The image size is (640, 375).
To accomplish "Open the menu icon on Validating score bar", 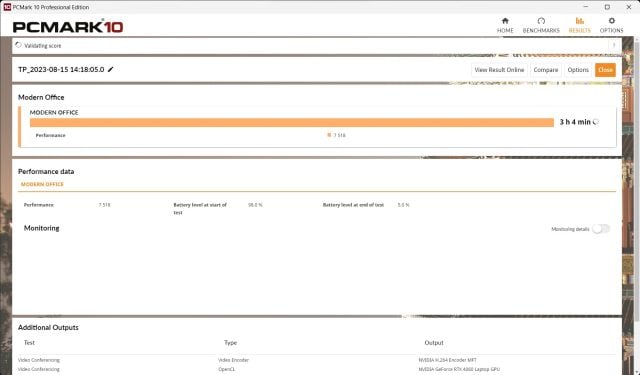I will click(x=614, y=45).
